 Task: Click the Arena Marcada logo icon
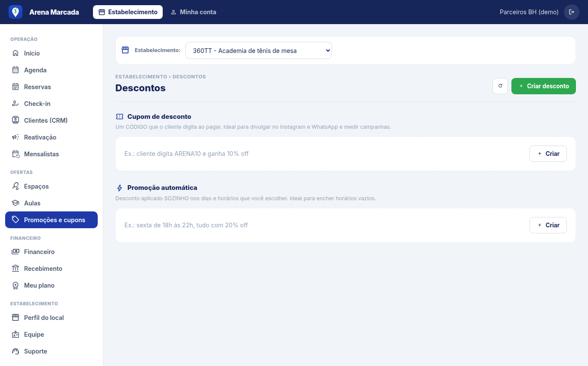(x=15, y=12)
